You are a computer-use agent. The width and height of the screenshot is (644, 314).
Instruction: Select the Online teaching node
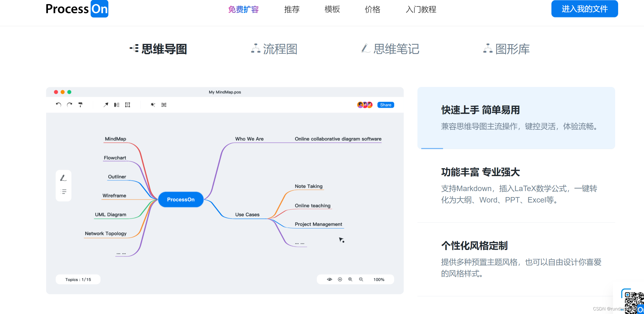313,206
